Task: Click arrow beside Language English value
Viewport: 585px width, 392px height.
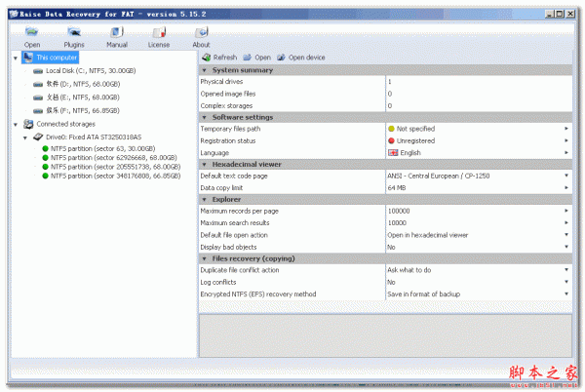Action: coord(566,152)
